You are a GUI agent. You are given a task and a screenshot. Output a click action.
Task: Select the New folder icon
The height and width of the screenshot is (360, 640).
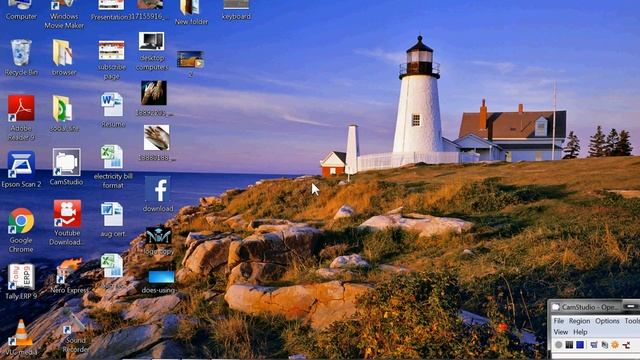point(191,13)
